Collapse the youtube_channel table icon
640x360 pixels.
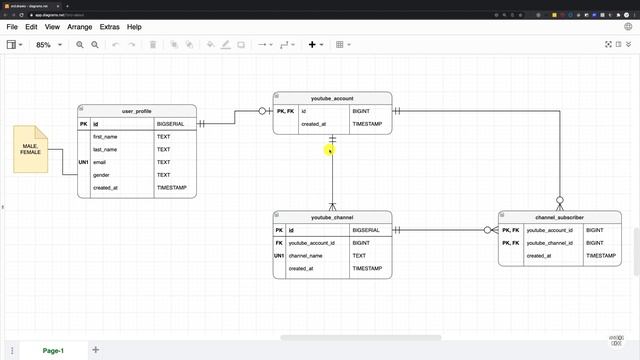click(x=277, y=215)
